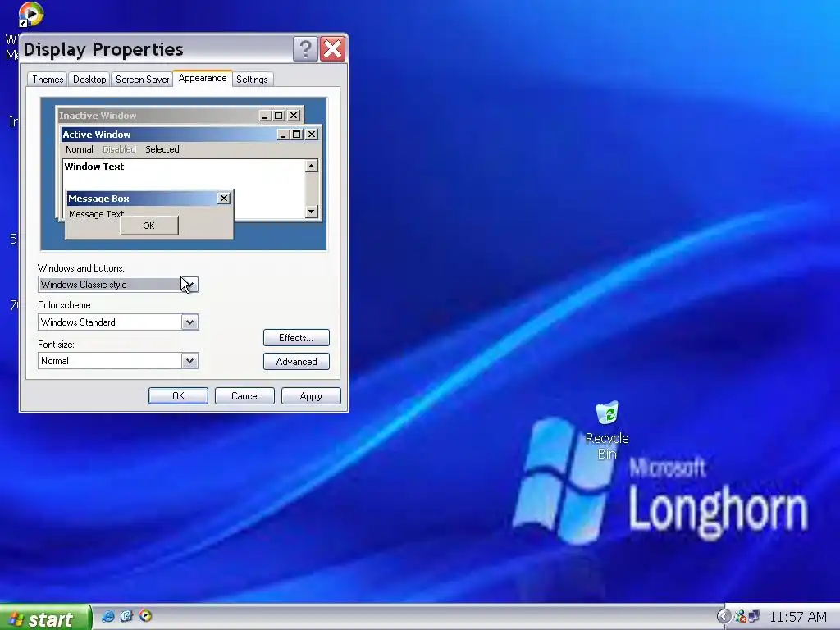Click the taskbar clock showing 11:57 AM
Viewport: 840px width, 630px height.
797,617
